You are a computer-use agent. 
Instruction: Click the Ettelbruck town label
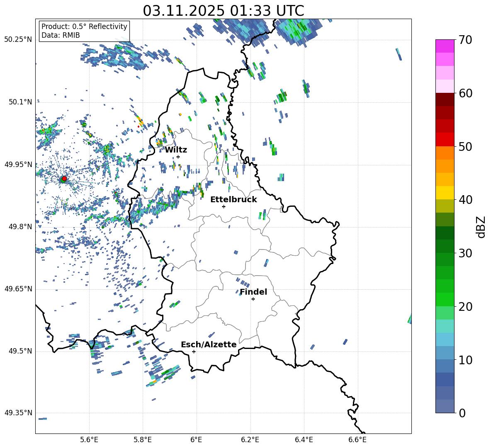pyautogui.click(x=233, y=199)
